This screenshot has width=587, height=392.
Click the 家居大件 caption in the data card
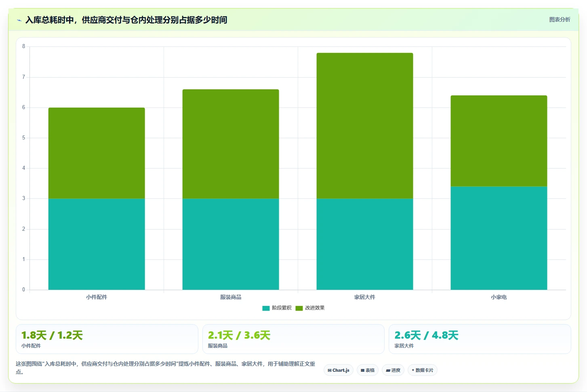click(x=404, y=346)
